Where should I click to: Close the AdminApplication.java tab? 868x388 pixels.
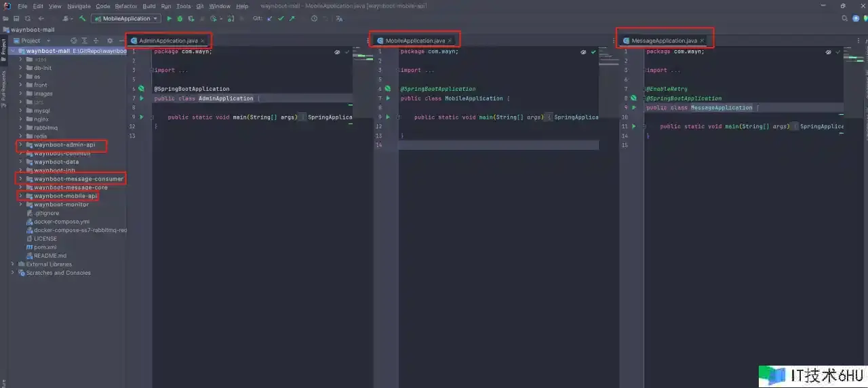click(x=203, y=41)
